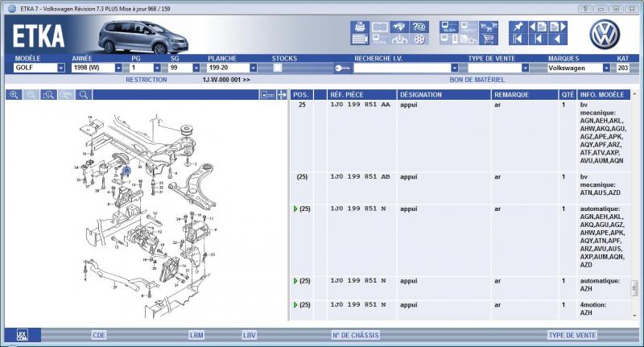
Task: Click the key icon next to Recherche I.V.
Action: pyautogui.click(x=343, y=68)
